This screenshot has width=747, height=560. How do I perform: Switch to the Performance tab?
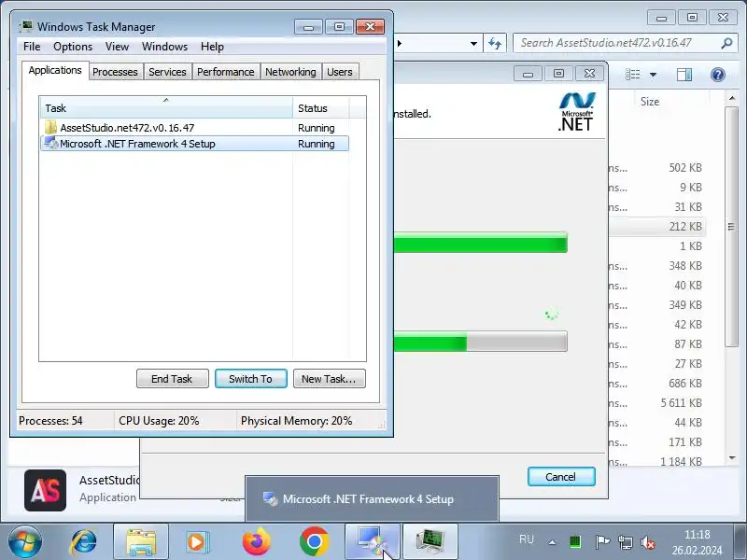pyautogui.click(x=226, y=72)
